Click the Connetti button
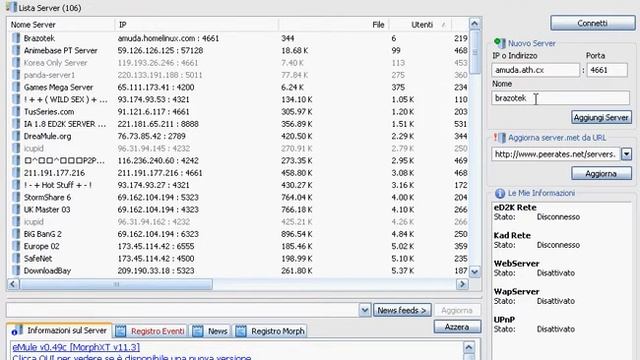Image resolution: width=640 pixels, height=360 pixels. tap(592, 23)
